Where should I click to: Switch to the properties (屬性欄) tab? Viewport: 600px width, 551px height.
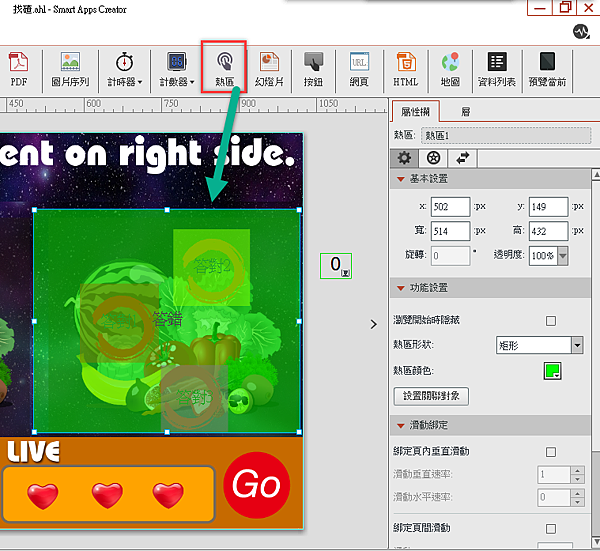(416, 112)
